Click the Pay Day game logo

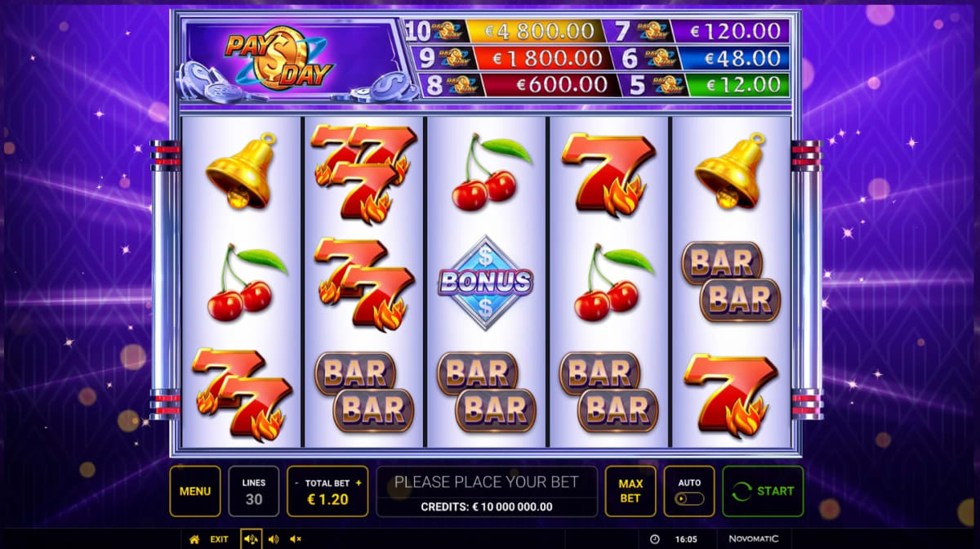coord(280,60)
